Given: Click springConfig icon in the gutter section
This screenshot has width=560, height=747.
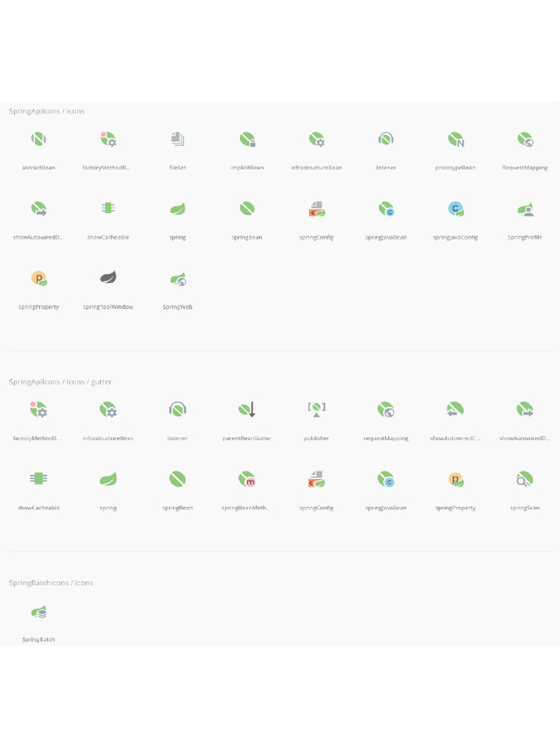Looking at the screenshot, I should coord(316,479).
